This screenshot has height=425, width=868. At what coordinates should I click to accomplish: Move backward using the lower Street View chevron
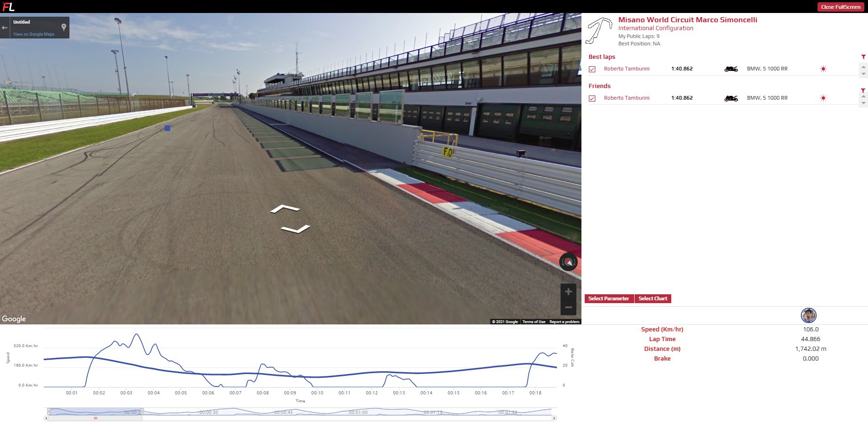point(296,229)
